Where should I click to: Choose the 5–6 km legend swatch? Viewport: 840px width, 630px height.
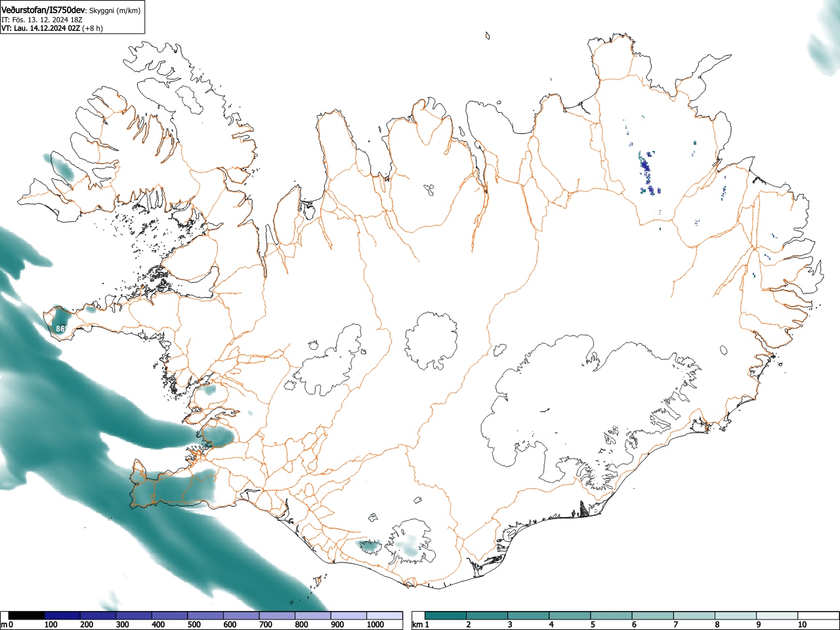tap(612, 616)
